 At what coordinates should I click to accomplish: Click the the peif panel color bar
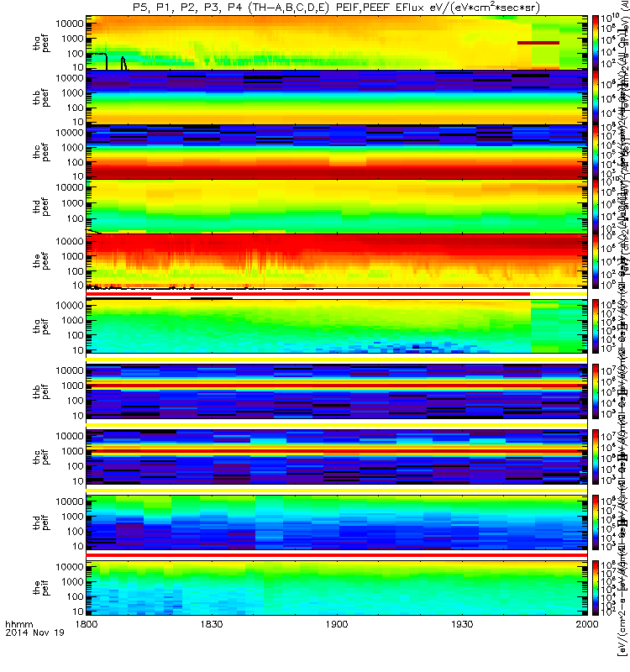(596, 587)
